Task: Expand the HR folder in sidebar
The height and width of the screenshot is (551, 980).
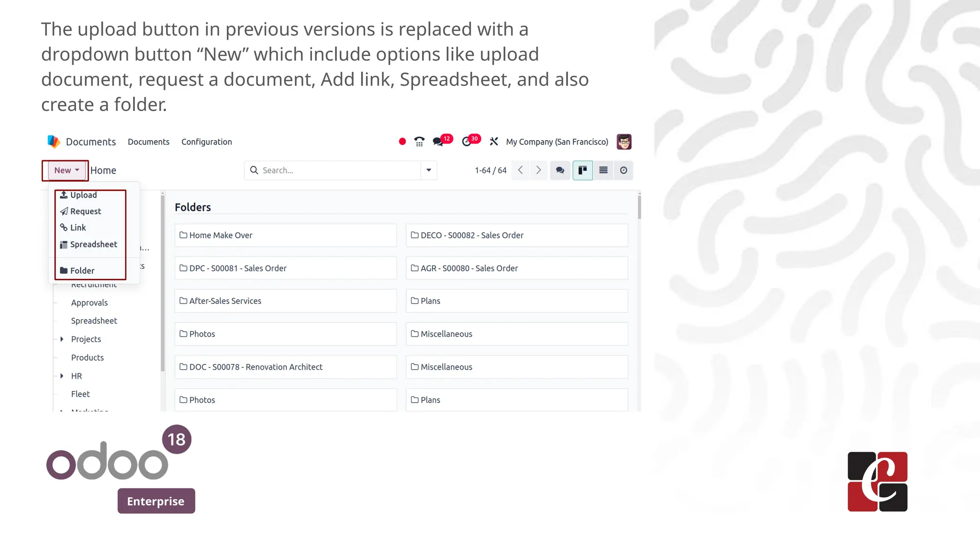Action: (62, 376)
